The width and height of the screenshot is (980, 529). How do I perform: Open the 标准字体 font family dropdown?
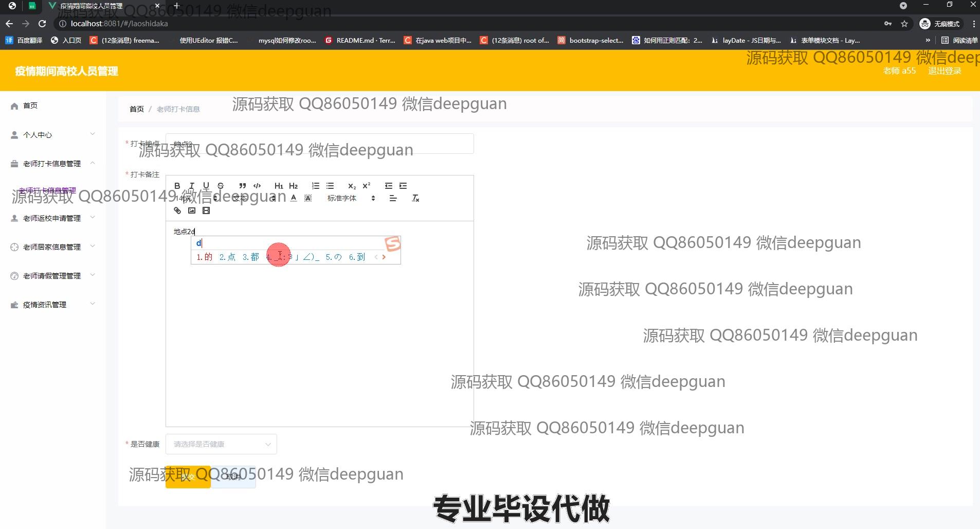(x=351, y=198)
